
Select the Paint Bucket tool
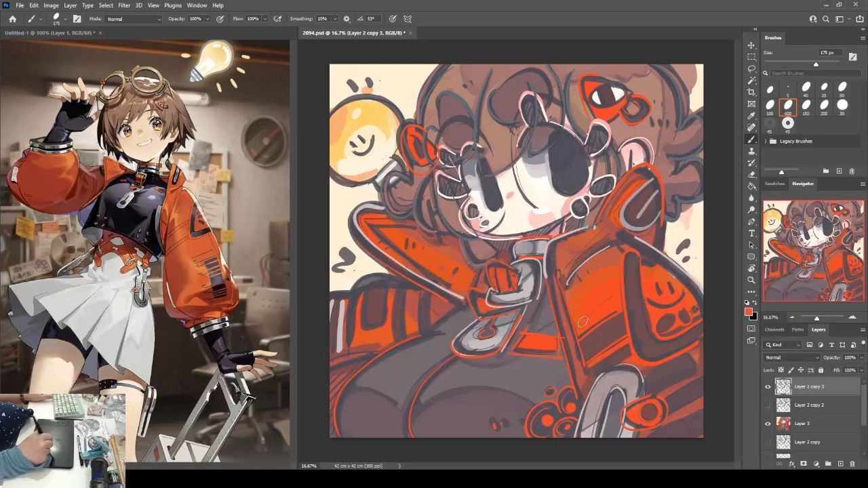coord(751,186)
